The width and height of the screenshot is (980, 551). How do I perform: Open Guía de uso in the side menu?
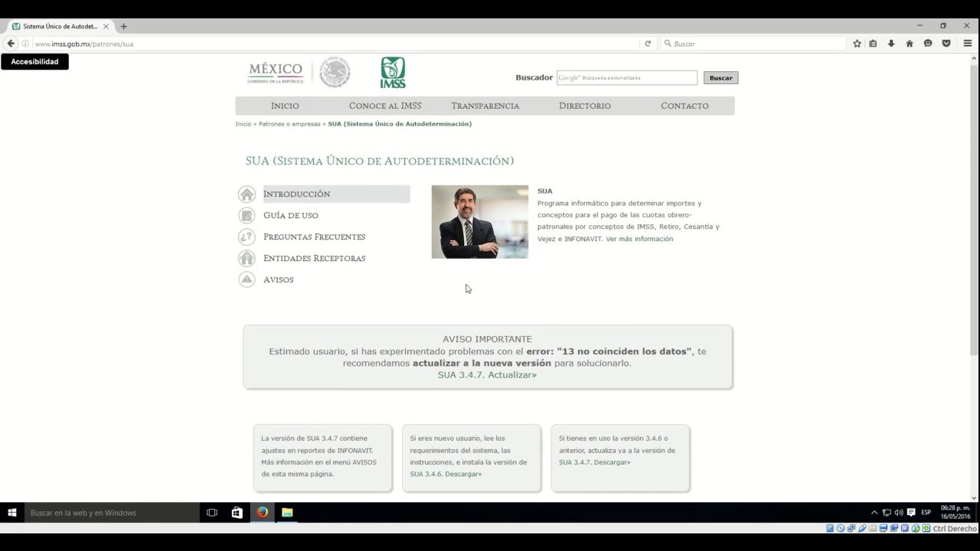pos(291,216)
